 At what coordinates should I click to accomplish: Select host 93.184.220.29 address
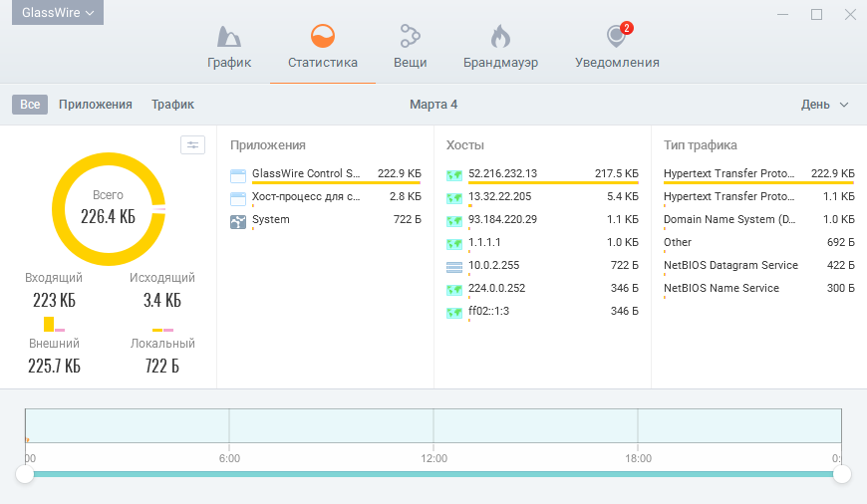click(502, 219)
